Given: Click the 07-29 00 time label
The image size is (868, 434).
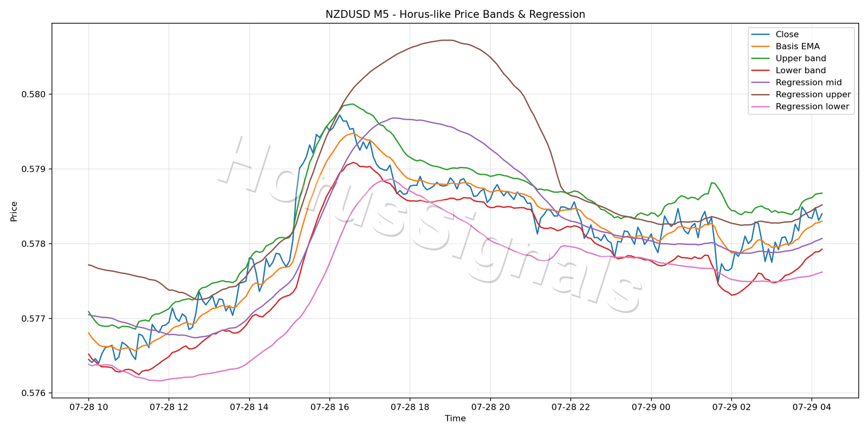Looking at the screenshot, I should 650,406.
